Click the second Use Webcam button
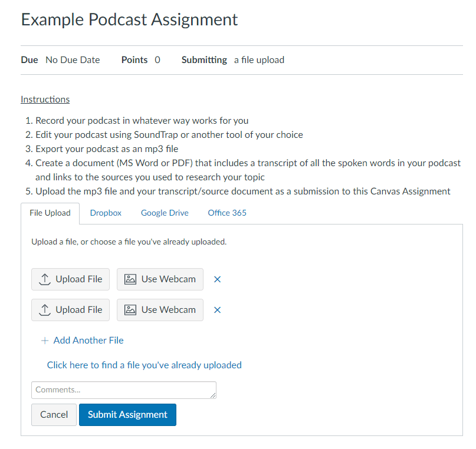 pos(160,309)
